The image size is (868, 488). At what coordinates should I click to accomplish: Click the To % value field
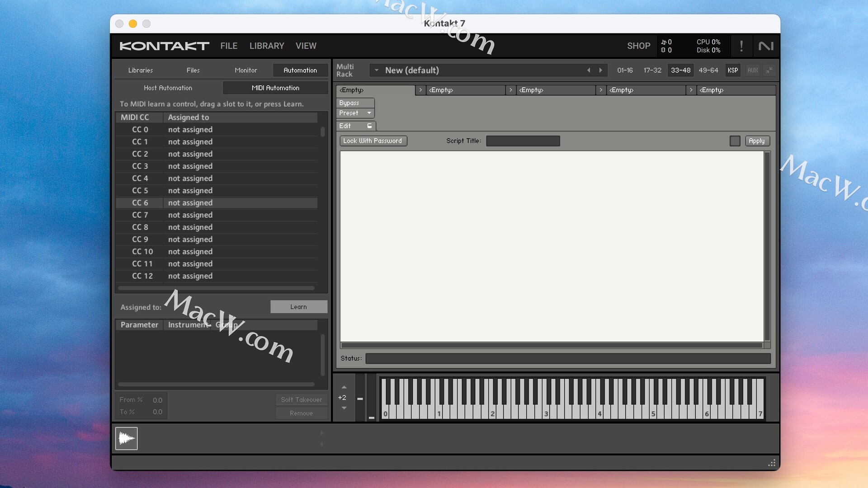157,412
